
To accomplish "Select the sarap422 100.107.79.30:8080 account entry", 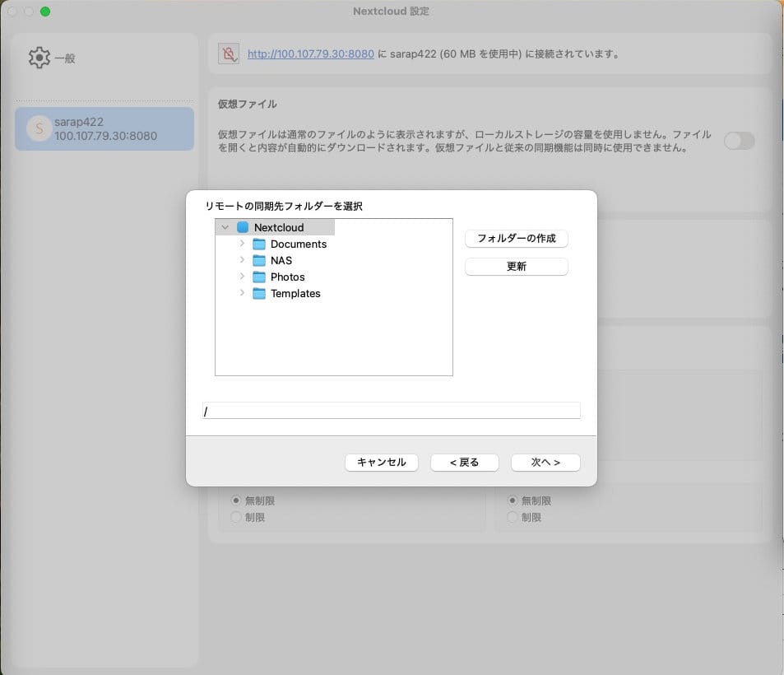I will pyautogui.click(x=104, y=128).
